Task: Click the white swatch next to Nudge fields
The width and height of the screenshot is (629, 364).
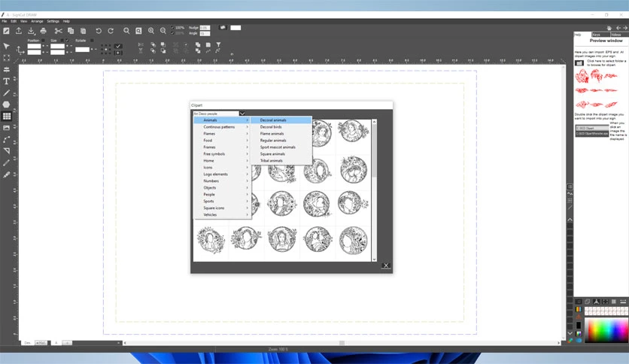Action: tap(235, 28)
